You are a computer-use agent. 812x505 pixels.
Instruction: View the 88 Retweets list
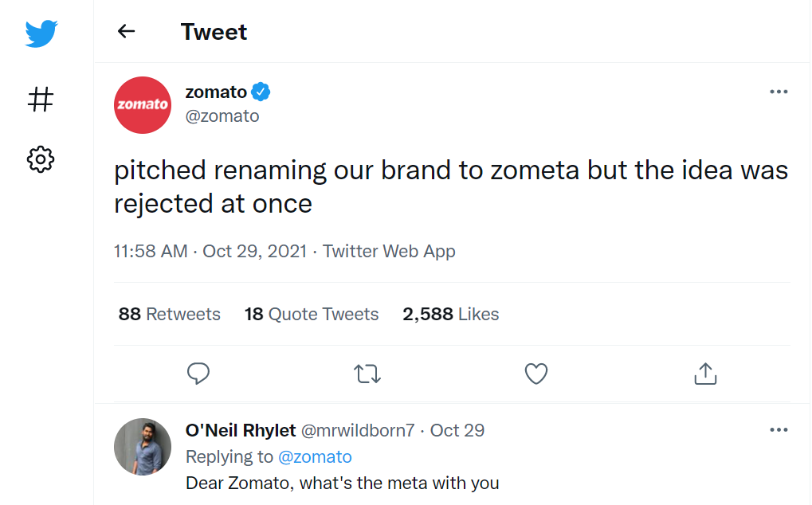click(169, 314)
